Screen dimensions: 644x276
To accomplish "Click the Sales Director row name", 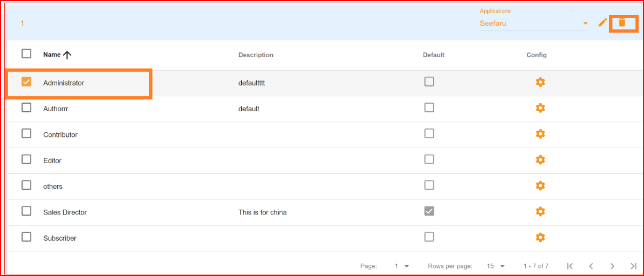I will 65,212.
